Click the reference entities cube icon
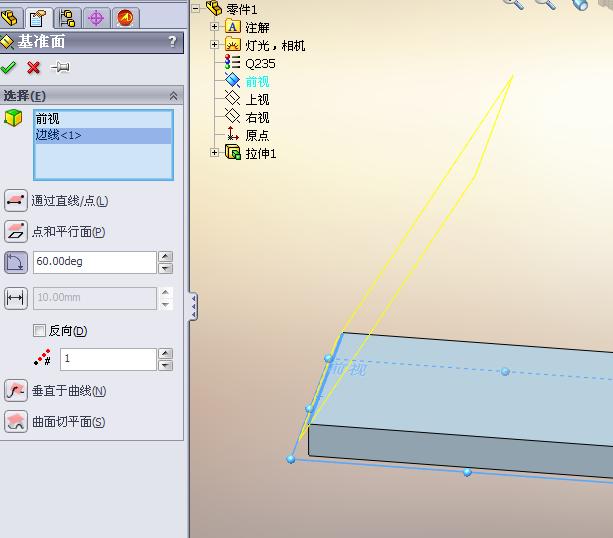613x538 pixels. tap(13, 118)
